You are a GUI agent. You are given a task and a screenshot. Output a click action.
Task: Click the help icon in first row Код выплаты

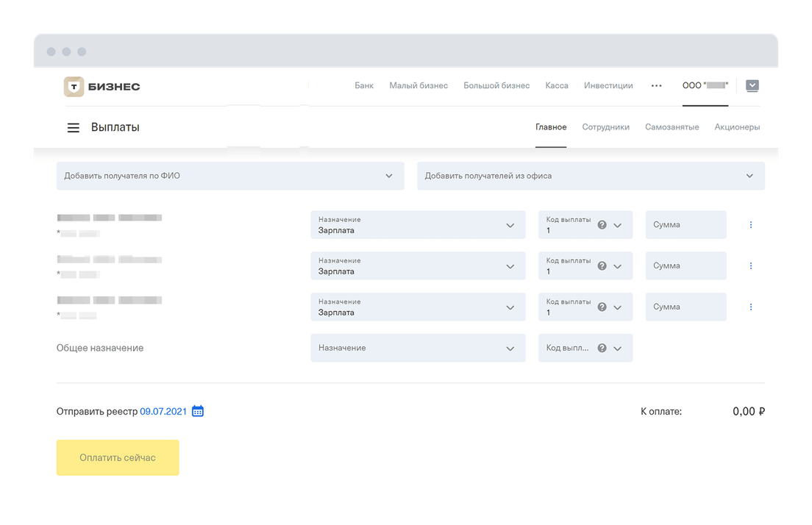point(602,225)
